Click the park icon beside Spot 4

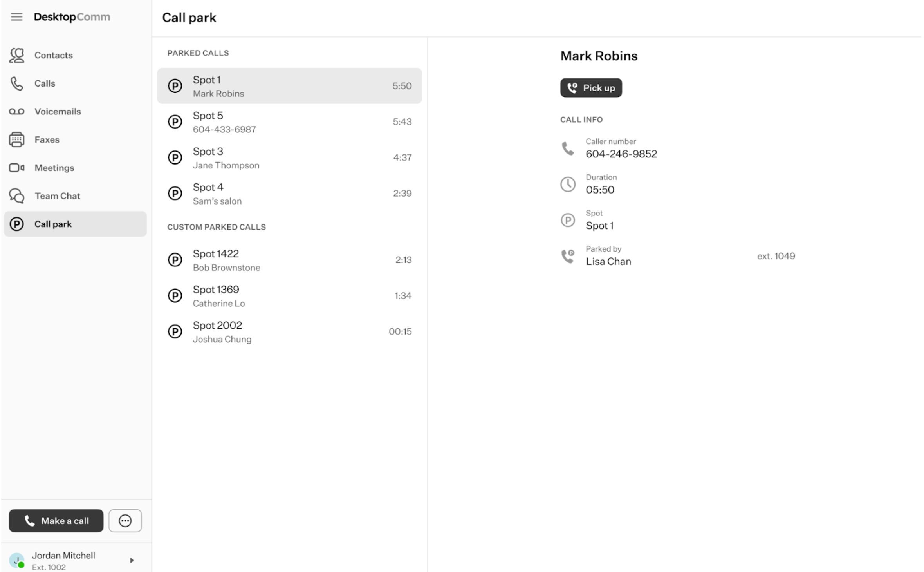[x=175, y=194]
